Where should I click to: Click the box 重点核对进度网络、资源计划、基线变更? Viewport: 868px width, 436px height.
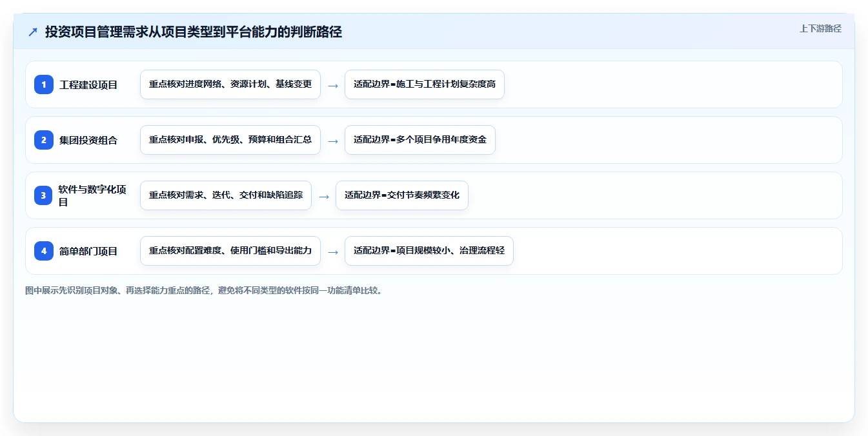tap(230, 84)
